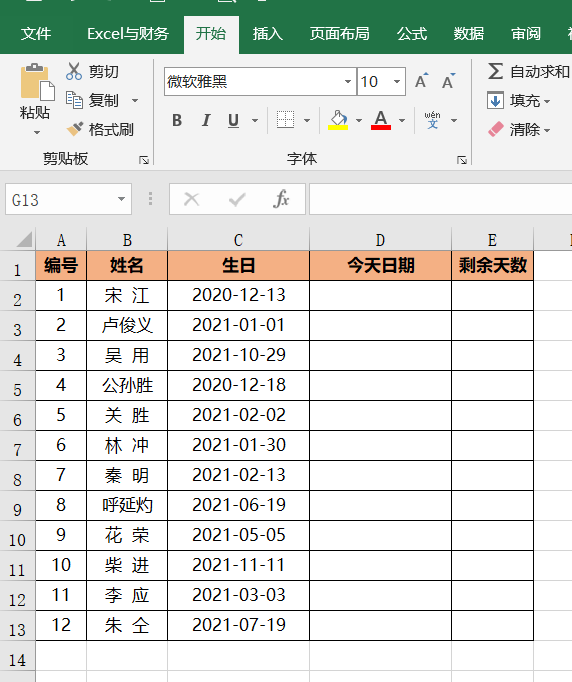The image size is (572, 682).
Task: Expand the Name Box dropdown
Action: pos(121,199)
